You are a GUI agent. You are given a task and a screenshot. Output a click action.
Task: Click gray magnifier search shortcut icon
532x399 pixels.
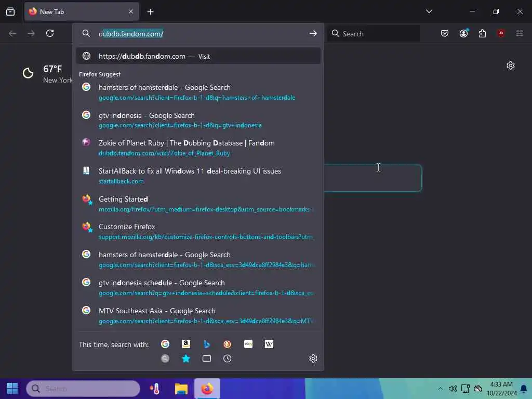pos(165,358)
